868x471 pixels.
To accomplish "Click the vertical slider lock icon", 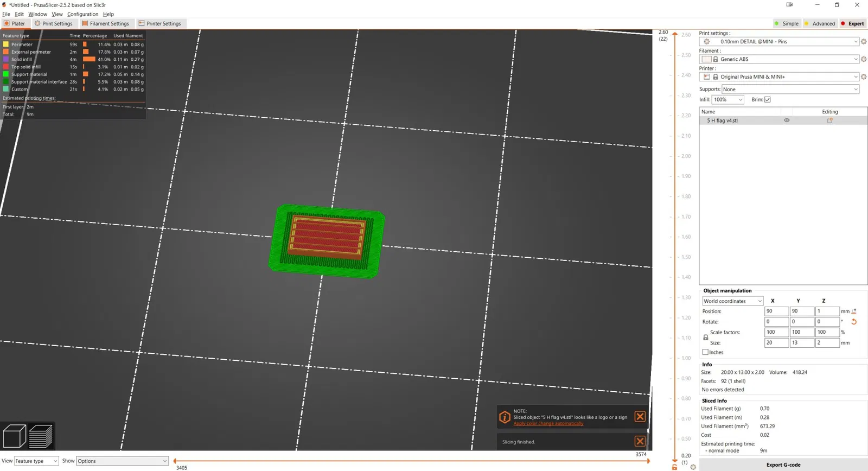I will click(x=674, y=467).
